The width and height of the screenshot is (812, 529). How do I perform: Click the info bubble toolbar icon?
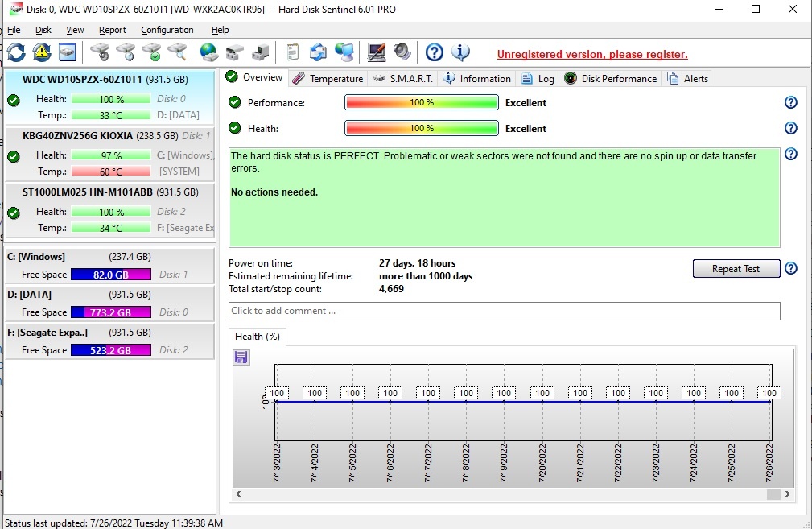point(460,52)
